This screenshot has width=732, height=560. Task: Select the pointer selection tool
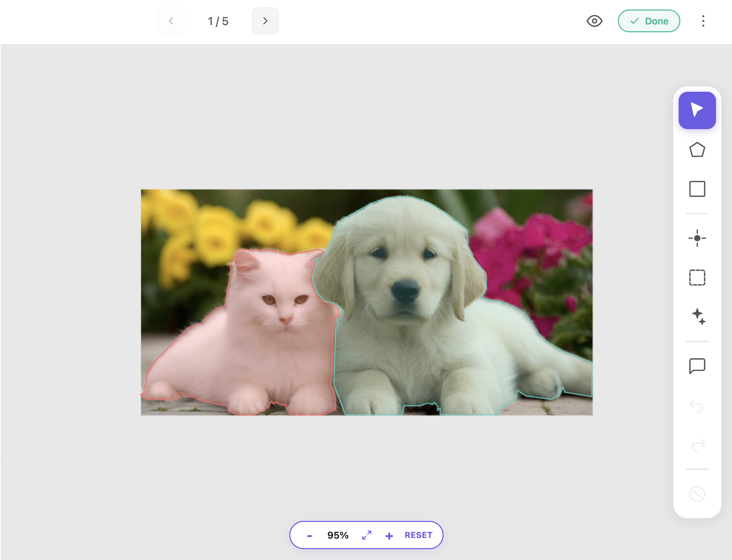[x=697, y=110]
